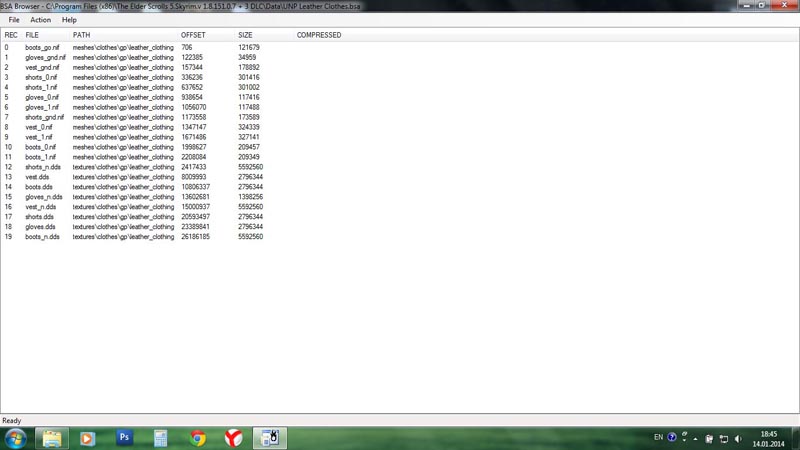Image resolution: width=800 pixels, height=450 pixels.
Task: Click the Show desktop strip
Action: pos(796,439)
